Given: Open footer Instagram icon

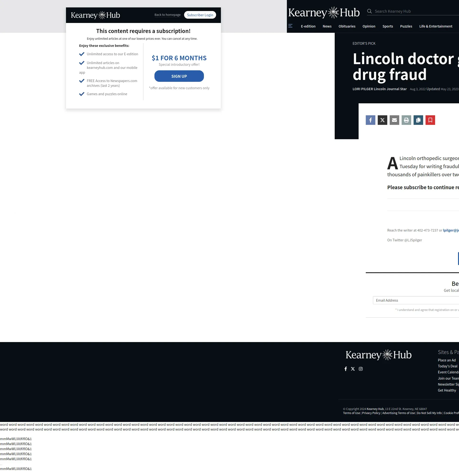Looking at the screenshot, I should tap(361, 369).
